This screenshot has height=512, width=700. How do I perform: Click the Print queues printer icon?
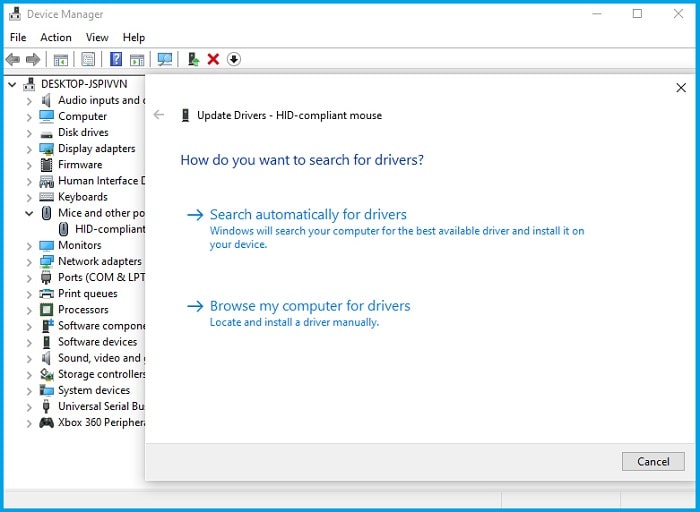(x=46, y=294)
